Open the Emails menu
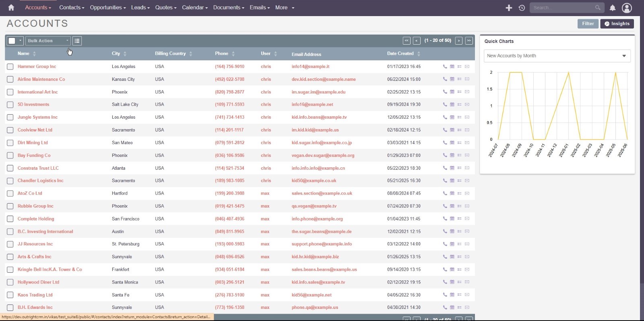This screenshot has height=321, width=644. click(x=260, y=8)
